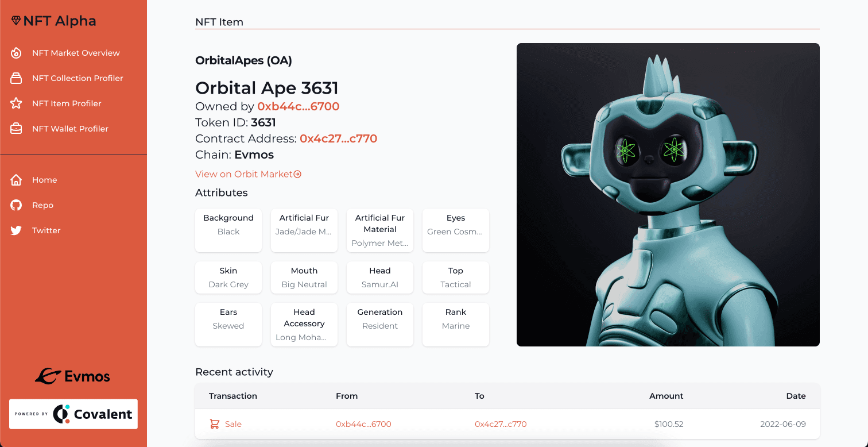Click the 2022-06-09 date cell

pyautogui.click(x=783, y=424)
